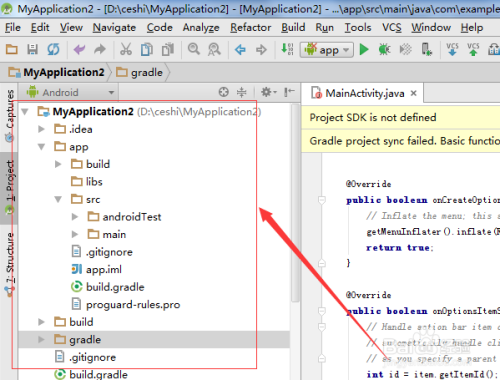Screen dimensions: 500x380
Task: Click the Open folder toolbar icon
Action: click(12, 50)
